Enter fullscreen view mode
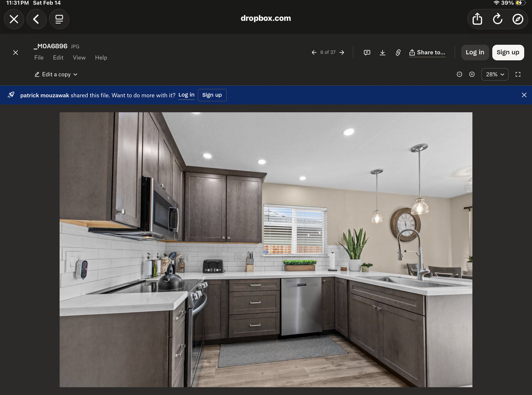Screen dimensions: 532x395 tap(518, 74)
